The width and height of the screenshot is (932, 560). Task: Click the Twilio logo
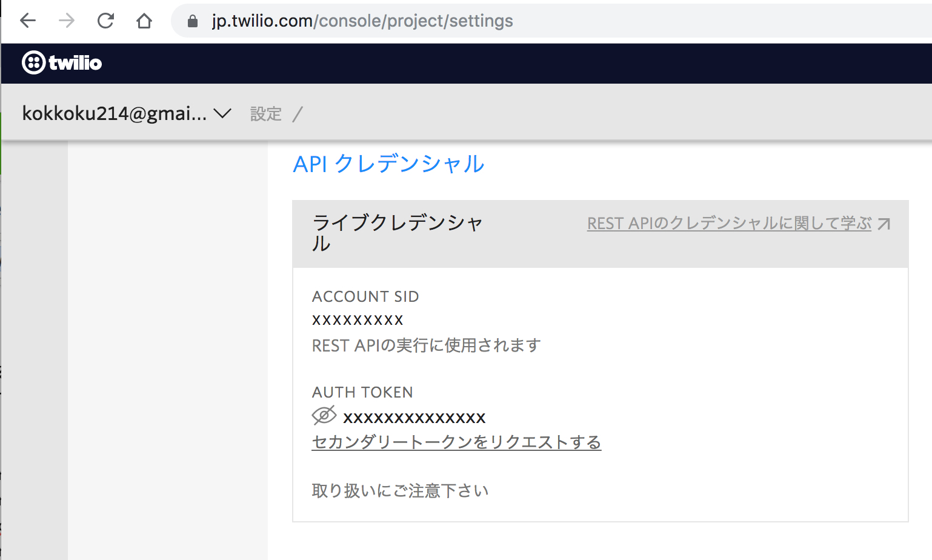pos(62,62)
